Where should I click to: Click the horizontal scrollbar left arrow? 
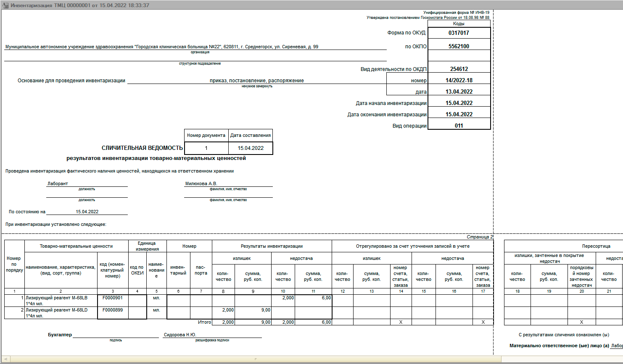tap(5, 359)
